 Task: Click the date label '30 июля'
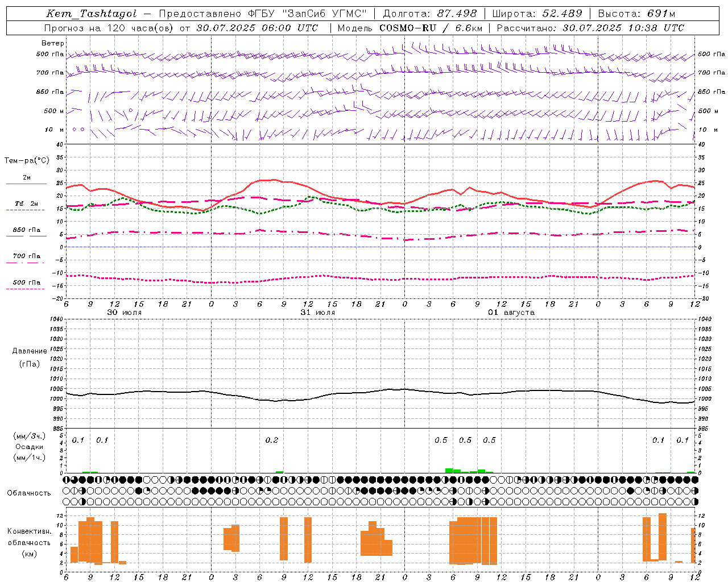(125, 313)
